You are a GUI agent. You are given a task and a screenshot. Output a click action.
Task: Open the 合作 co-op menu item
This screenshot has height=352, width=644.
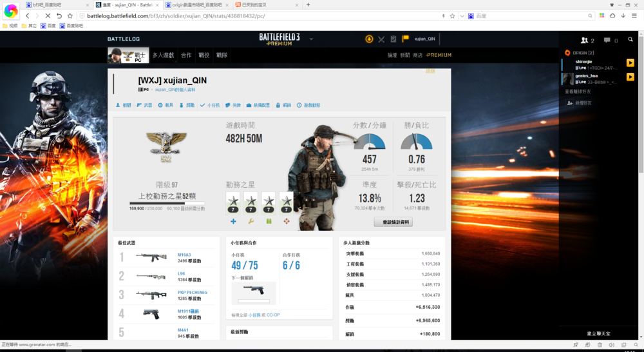pos(186,55)
